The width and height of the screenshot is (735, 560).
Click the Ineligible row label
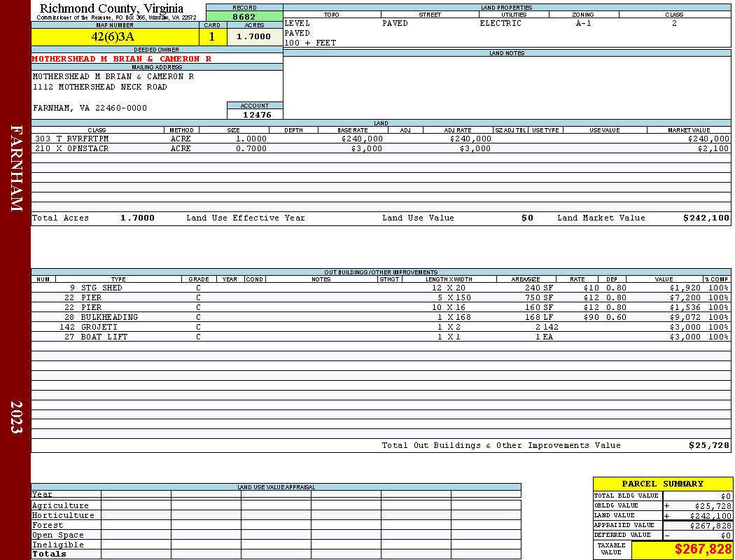58,545
